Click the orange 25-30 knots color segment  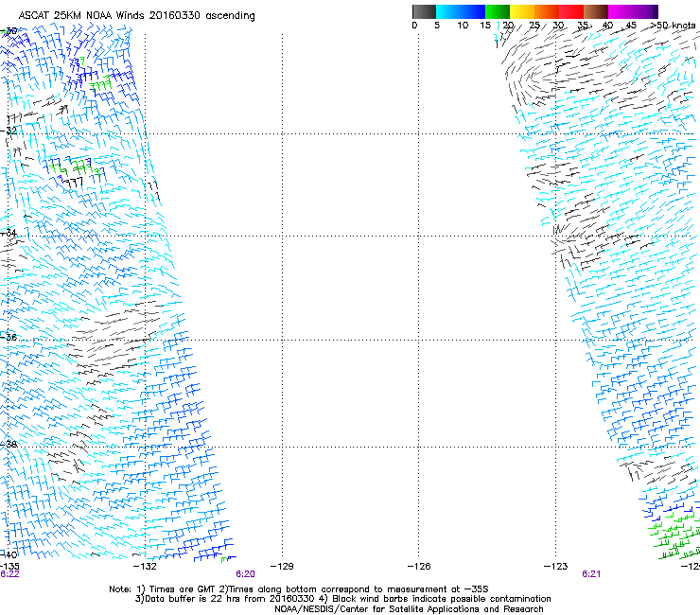click(547, 11)
